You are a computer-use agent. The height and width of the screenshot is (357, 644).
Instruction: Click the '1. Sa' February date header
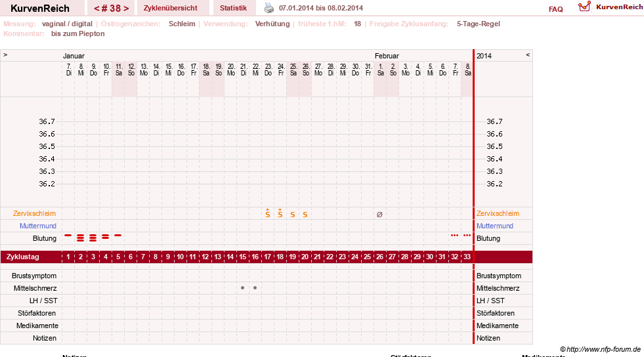click(380, 70)
